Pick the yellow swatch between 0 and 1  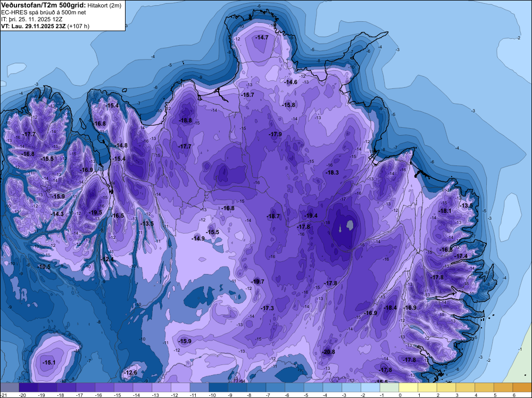pos(409,387)
